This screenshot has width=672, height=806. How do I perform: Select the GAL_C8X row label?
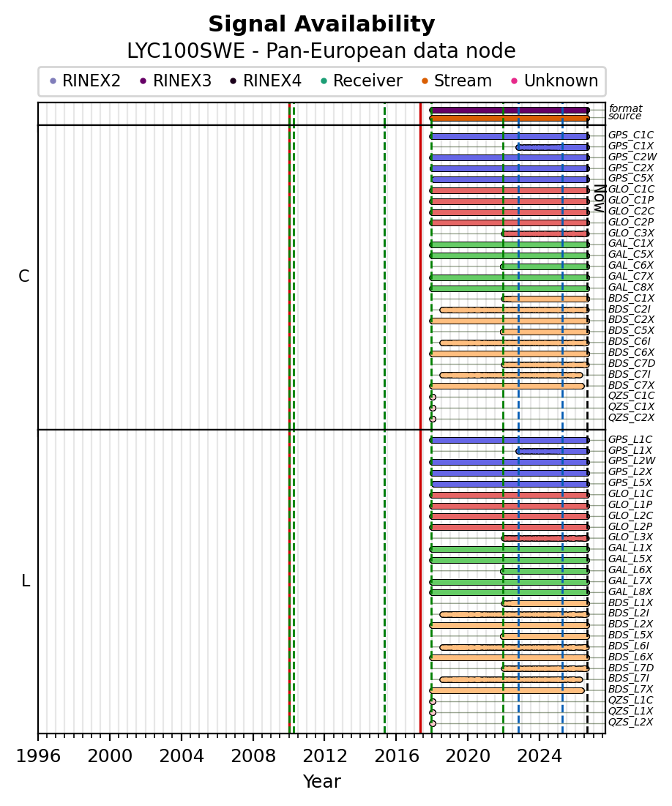point(631,288)
